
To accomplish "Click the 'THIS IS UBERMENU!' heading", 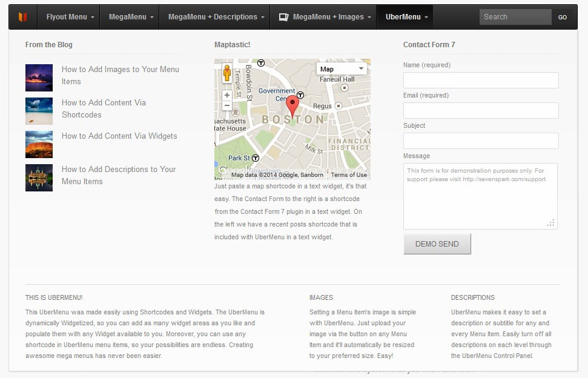I will [x=54, y=297].
